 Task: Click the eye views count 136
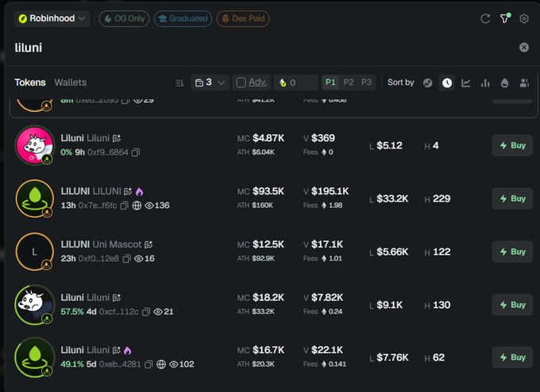157,206
